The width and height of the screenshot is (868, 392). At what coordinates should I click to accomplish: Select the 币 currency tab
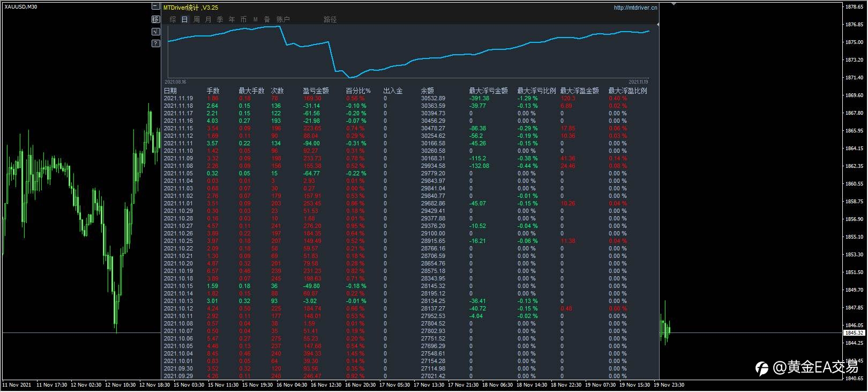243,19
